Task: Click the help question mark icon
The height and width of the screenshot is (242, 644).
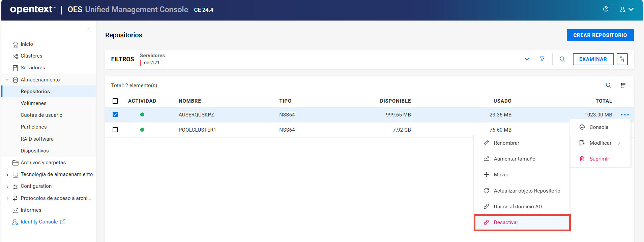Action: point(606,9)
